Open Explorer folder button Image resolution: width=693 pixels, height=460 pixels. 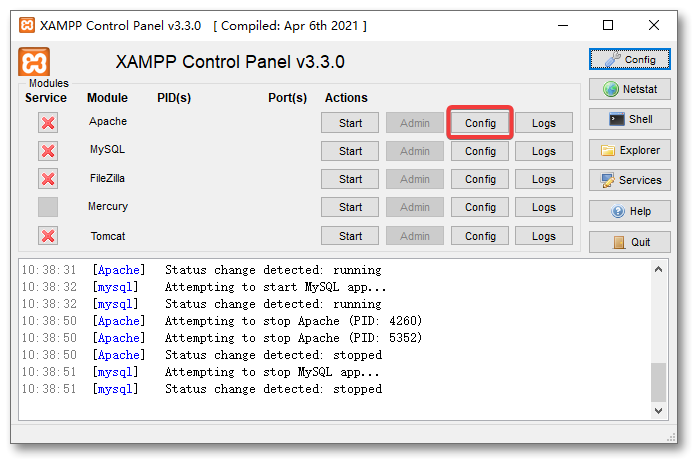[x=629, y=150]
